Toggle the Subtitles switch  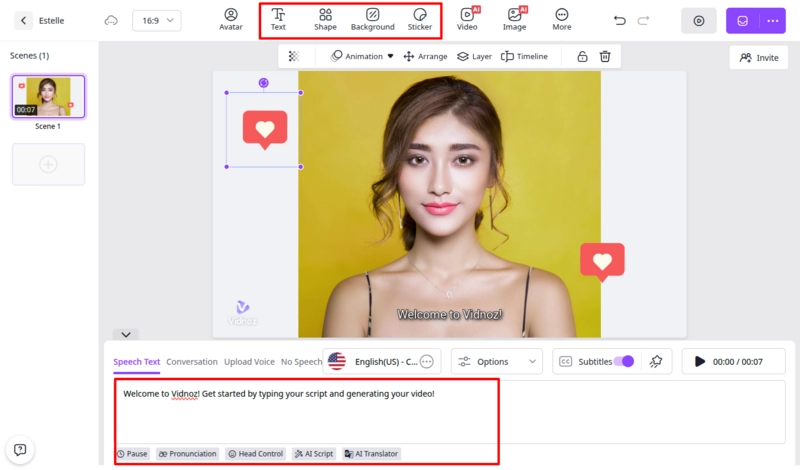pyautogui.click(x=624, y=361)
